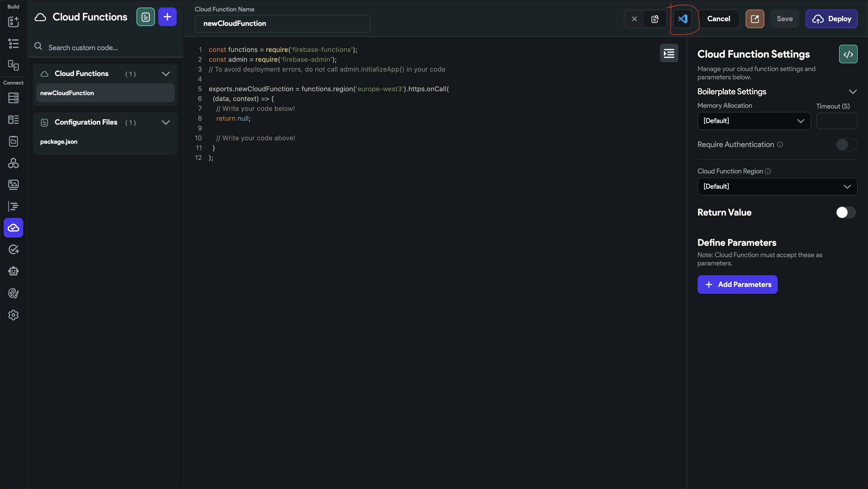Screen dimensions: 868x489
Task: Click the VS Code icon in toolbar
Action: (683, 19)
